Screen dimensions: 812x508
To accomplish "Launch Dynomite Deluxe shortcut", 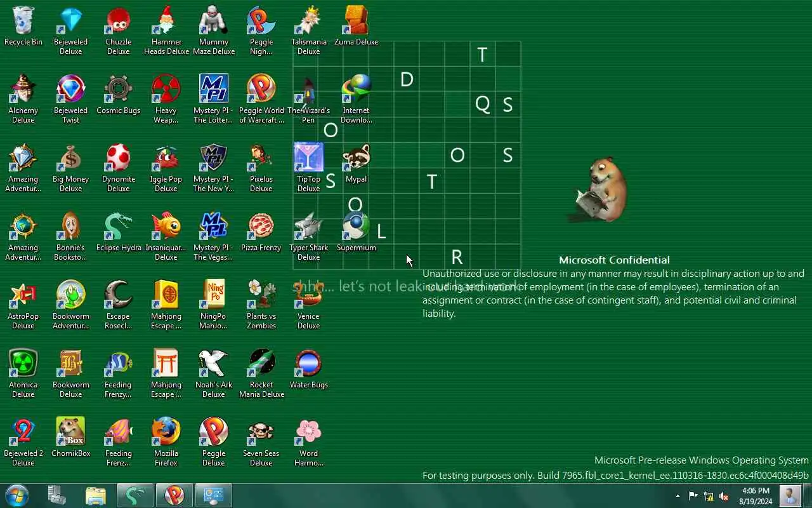I will coord(119,168).
